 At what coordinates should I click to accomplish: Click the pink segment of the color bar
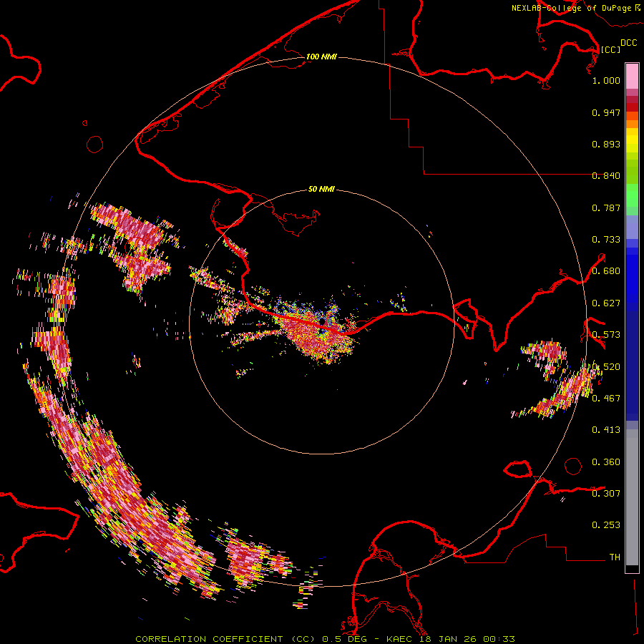click(632, 77)
